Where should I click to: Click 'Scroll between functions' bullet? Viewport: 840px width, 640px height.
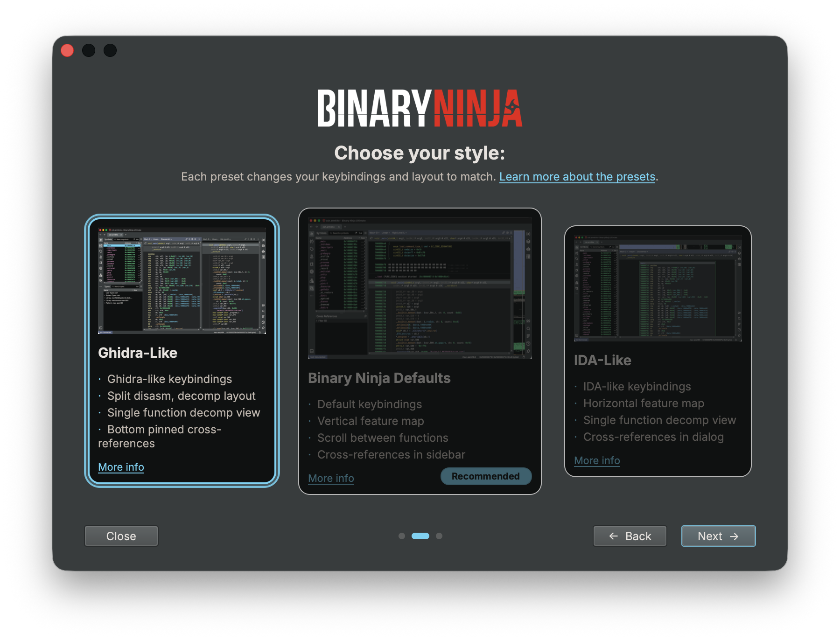383,438
